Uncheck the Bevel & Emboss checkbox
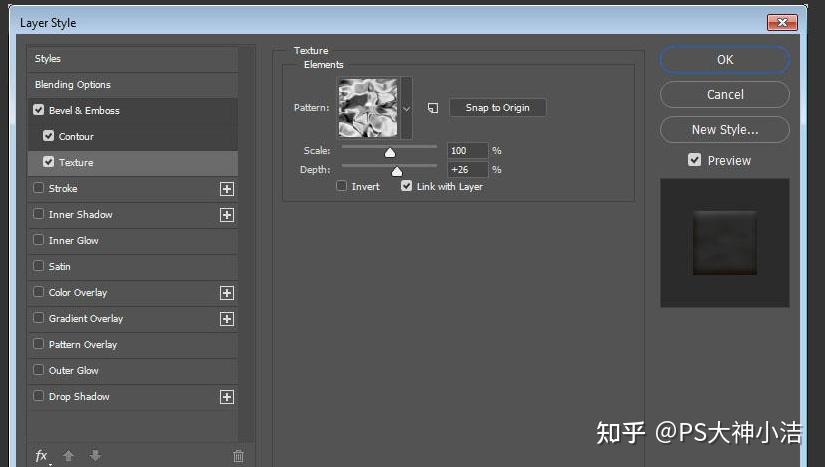Viewport: 825px width, 467px height. (x=38, y=110)
